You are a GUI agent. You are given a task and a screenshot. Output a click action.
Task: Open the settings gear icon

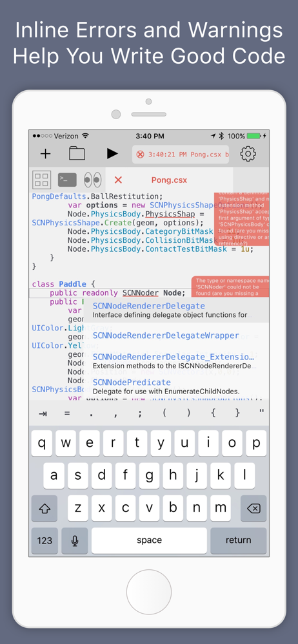[x=248, y=154]
